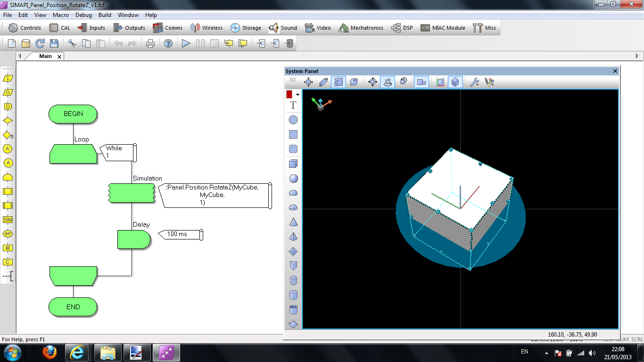Click the axis orientation gizmo
This screenshot has width=644, height=362.
pos(321,104)
